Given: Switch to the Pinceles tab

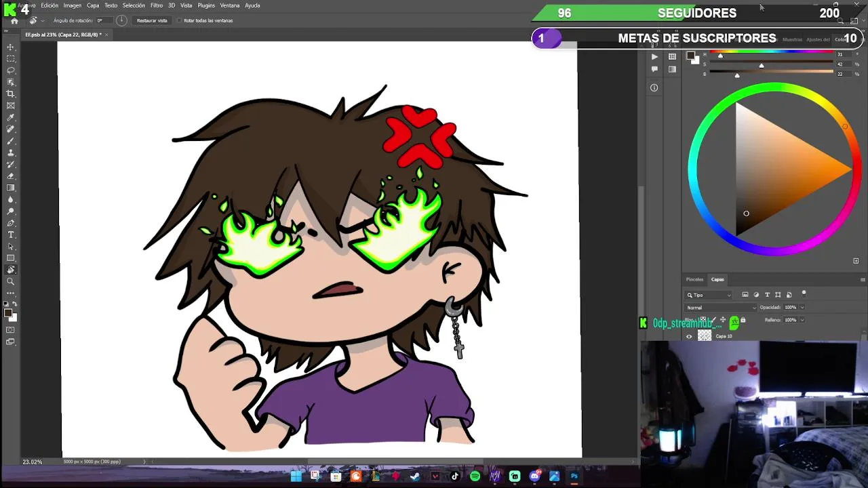Looking at the screenshot, I should point(694,279).
